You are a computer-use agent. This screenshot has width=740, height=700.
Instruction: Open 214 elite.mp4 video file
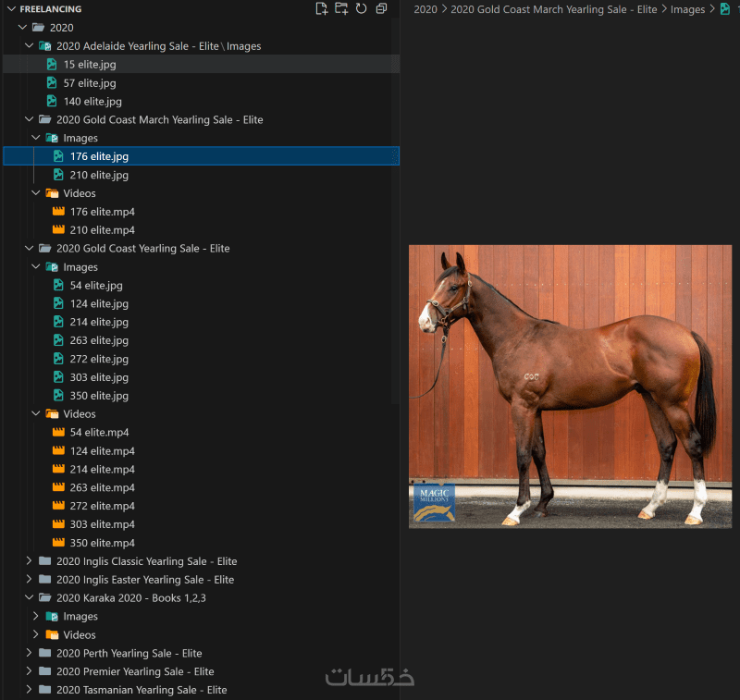201,469
